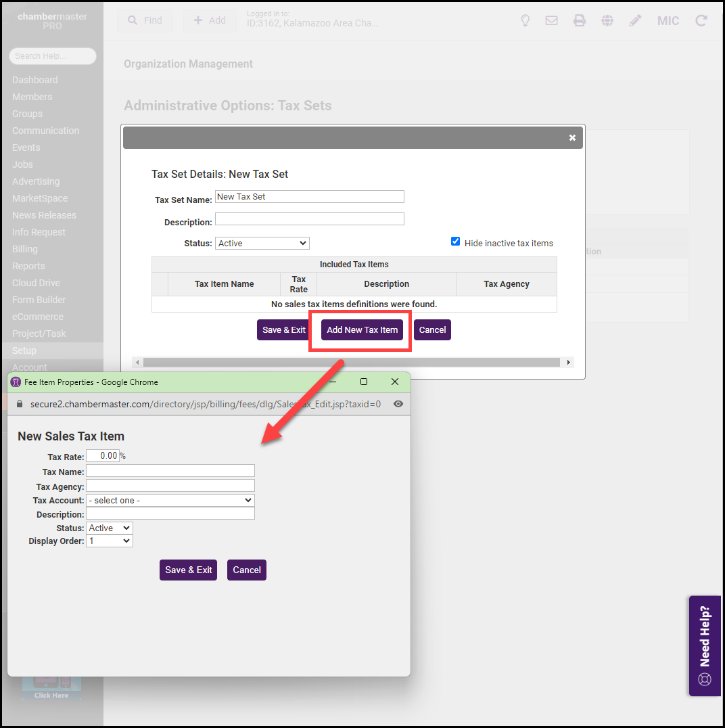Screen dimensions: 725x728
Task: Click the refresh arrow icon
Action: click(x=701, y=20)
